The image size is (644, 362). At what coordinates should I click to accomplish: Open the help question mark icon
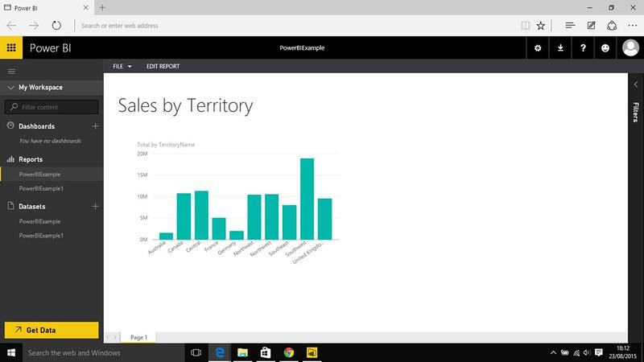[583, 48]
